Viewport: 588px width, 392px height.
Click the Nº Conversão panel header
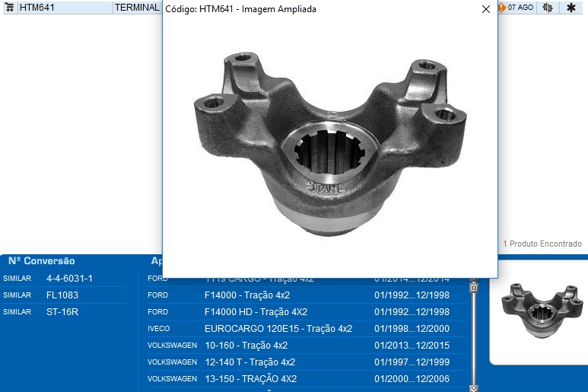pos(42,261)
